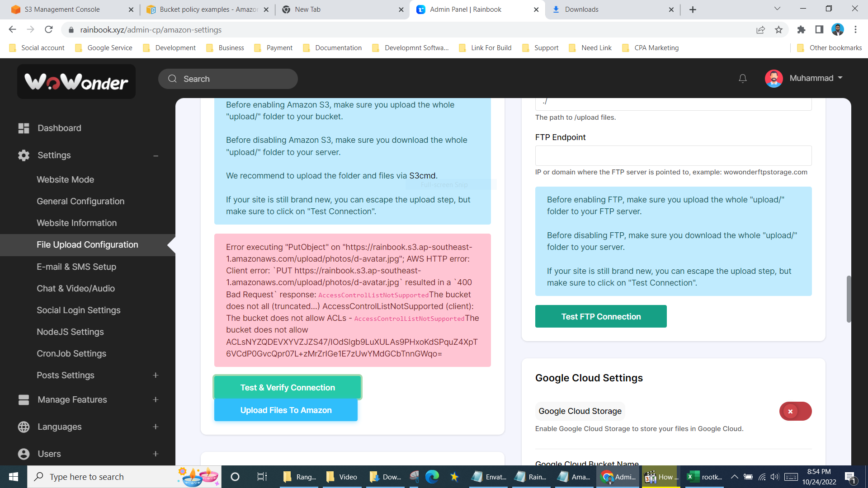Click the Languages globe icon
The height and width of the screenshot is (488, 868).
(x=24, y=427)
